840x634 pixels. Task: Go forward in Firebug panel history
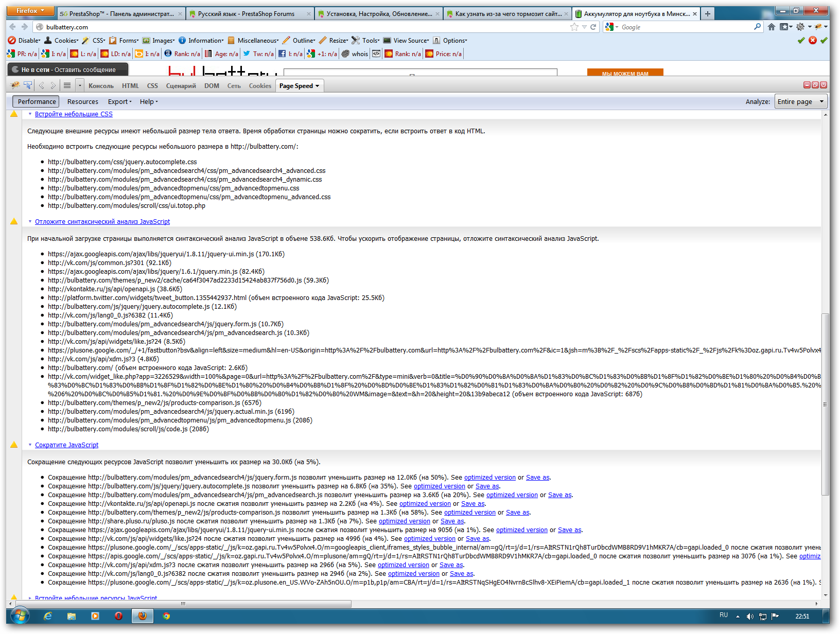(52, 85)
